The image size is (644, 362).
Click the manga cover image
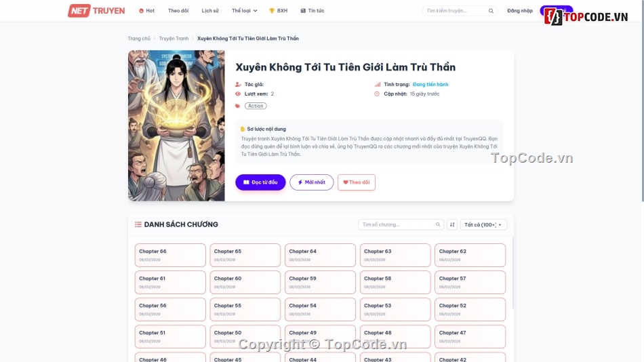(x=177, y=125)
